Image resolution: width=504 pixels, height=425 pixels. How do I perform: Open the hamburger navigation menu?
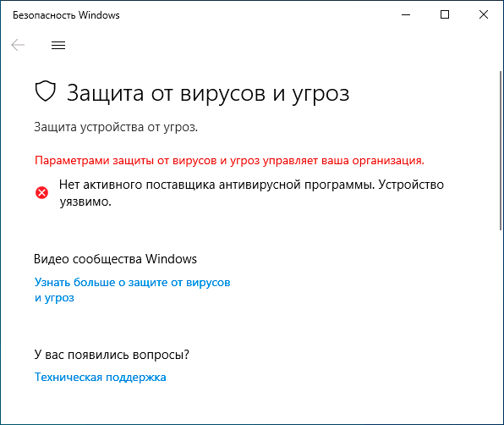point(58,45)
